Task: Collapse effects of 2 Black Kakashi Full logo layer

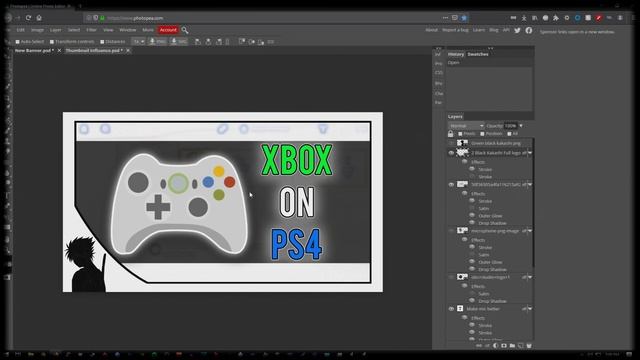Action: (530, 153)
